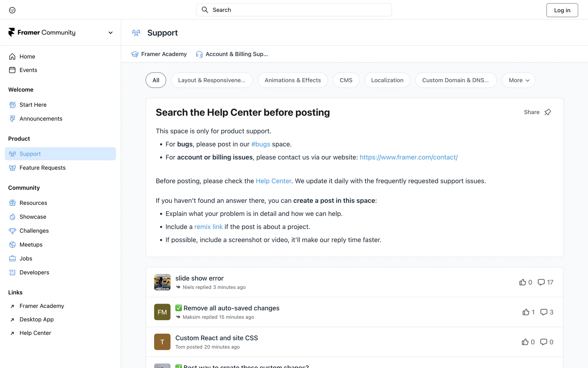Filter posts by CMS topic
Viewport: 588px width, 368px height.
coord(346,80)
